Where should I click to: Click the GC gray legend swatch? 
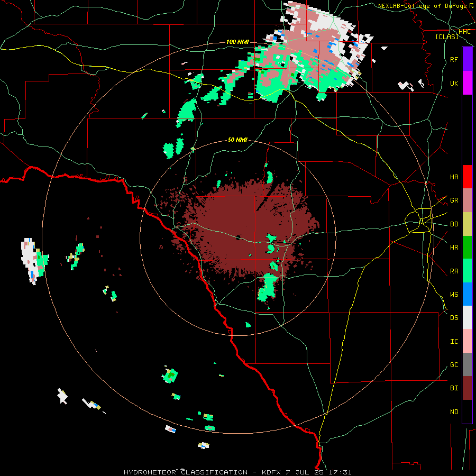[467, 364]
